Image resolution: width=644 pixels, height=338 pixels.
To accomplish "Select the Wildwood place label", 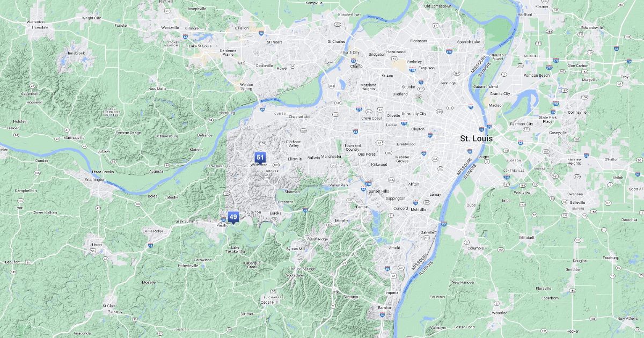I will [x=258, y=165].
